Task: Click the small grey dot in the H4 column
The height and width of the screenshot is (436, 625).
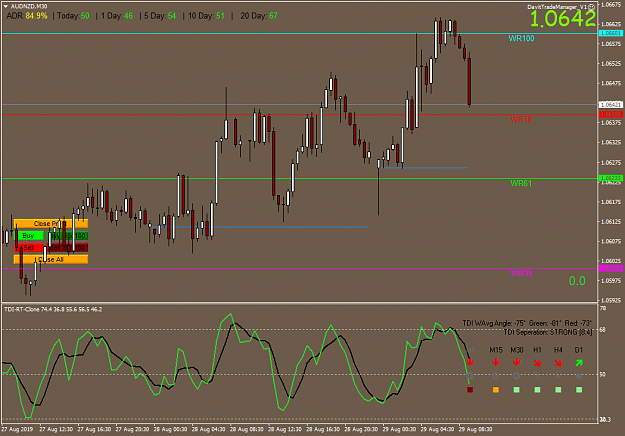Action: pos(558,376)
